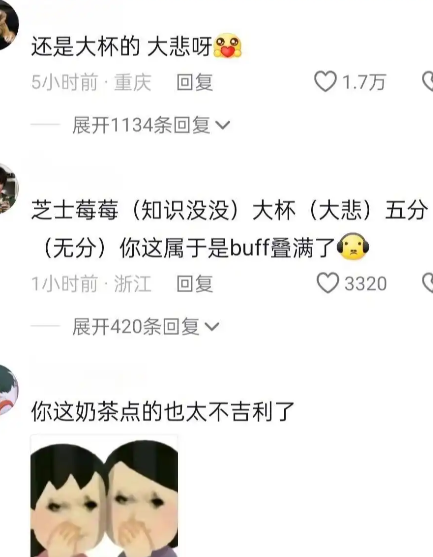Tap dislike icon beside 3320 likes

pos(428,283)
